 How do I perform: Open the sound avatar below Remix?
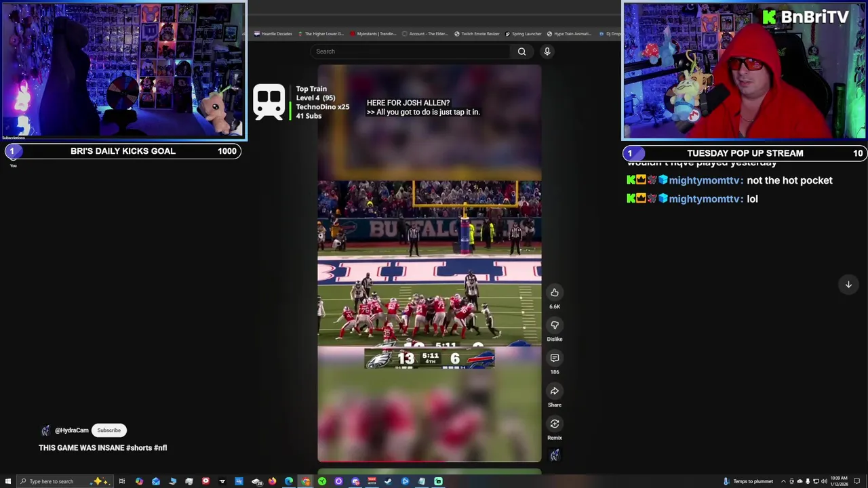tap(555, 455)
